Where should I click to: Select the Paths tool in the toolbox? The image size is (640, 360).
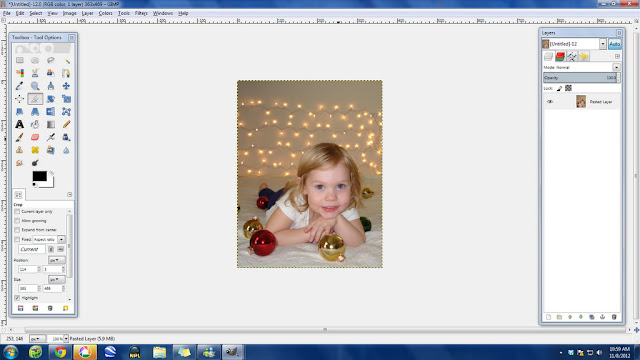pos(66,73)
